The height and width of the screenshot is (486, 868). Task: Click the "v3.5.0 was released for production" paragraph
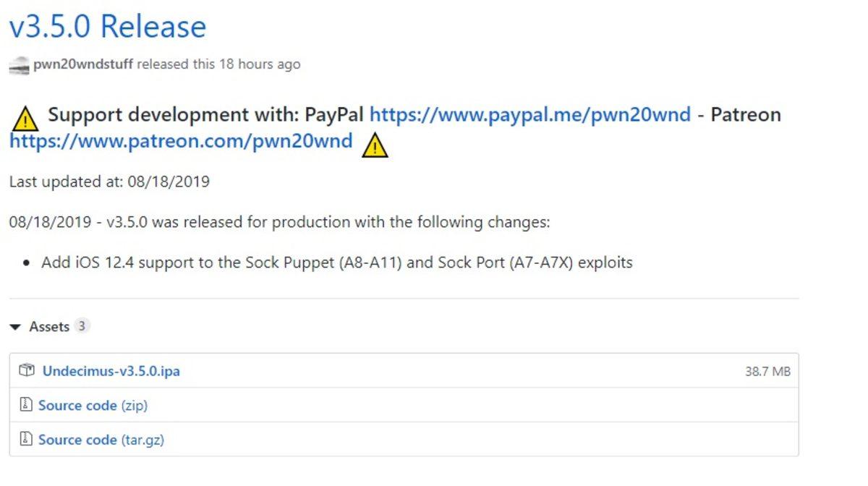pos(279,222)
